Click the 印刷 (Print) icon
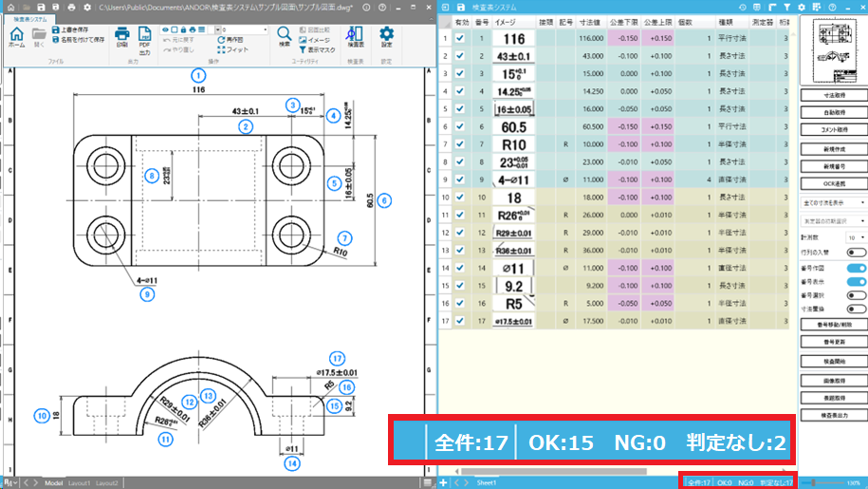The width and height of the screenshot is (868, 489). [121, 37]
